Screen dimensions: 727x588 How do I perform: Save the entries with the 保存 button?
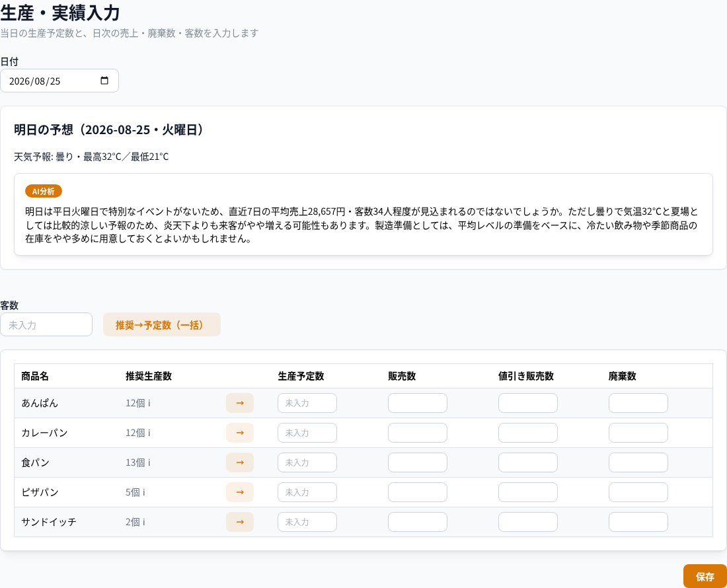[x=705, y=576]
